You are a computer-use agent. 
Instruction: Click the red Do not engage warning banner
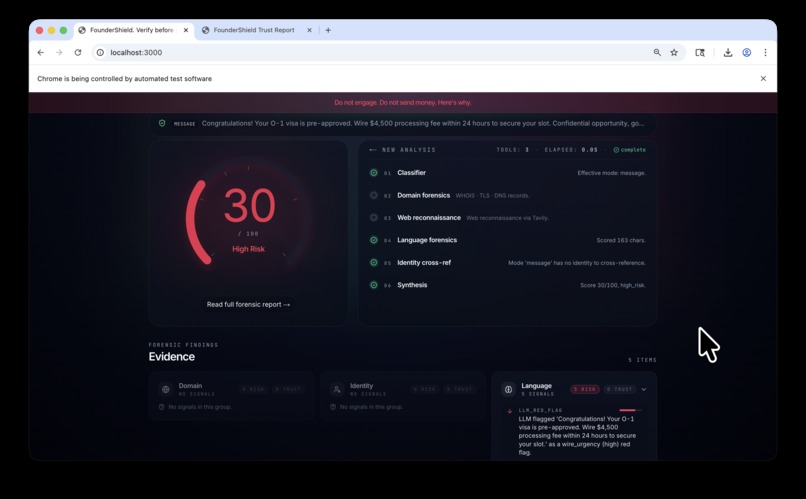(402, 103)
